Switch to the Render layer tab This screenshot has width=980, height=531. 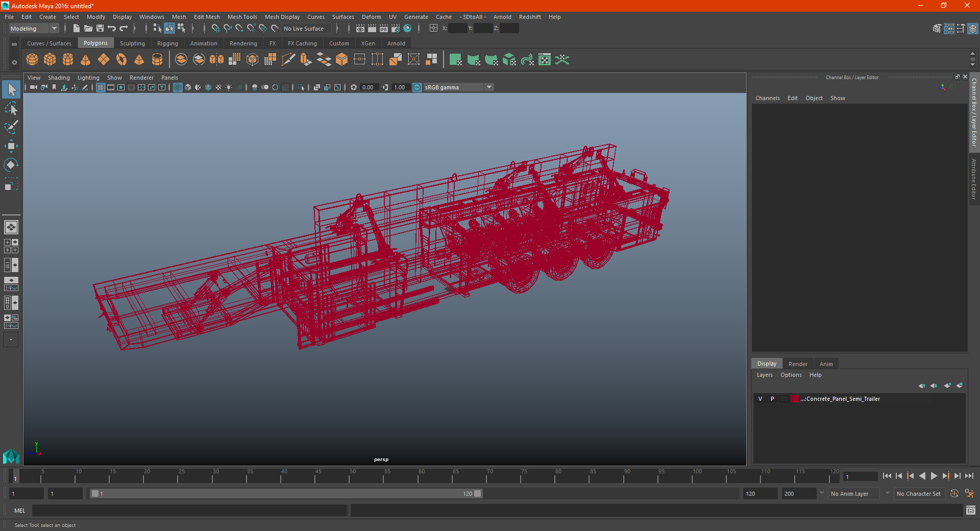798,364
